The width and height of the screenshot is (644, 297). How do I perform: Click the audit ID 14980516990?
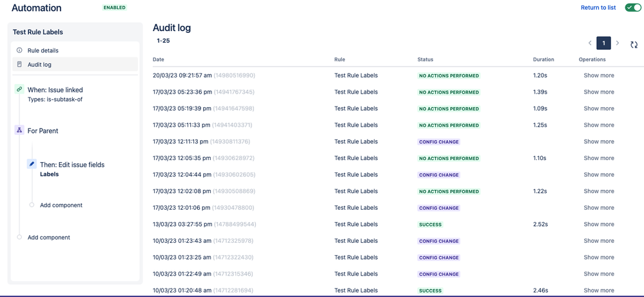235,76
